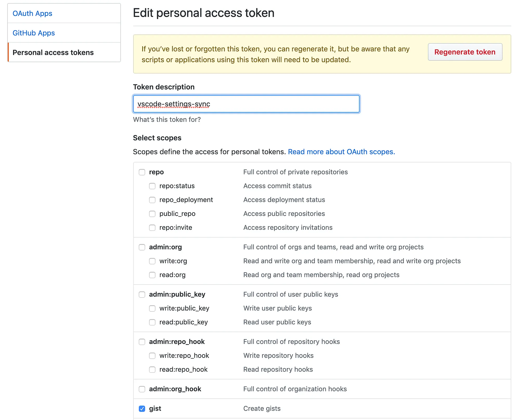Edit the token description field
Viewport: 520px width, 420px height.
(246, 104)
